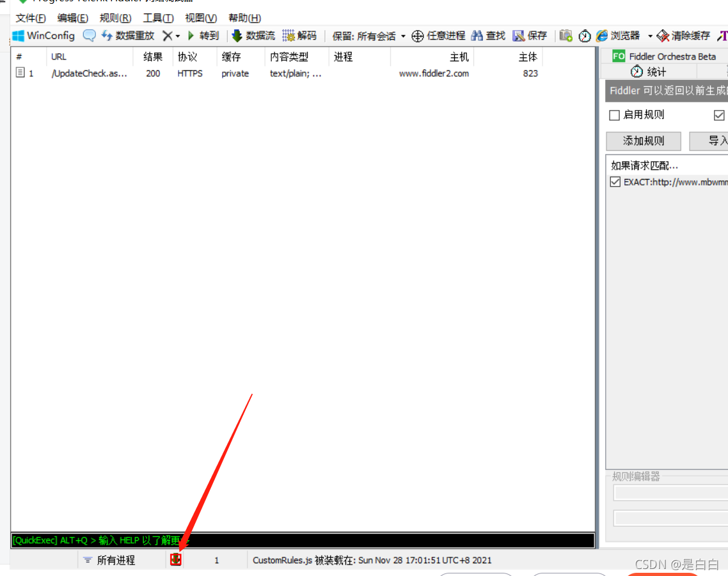Open the 帮助(H) menu
This screenshot has width=728, height=576.
(x=244, y=18)
